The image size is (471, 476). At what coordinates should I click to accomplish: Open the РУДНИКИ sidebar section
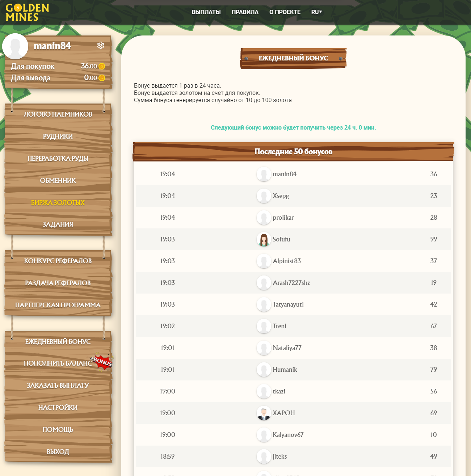(x=58, y=136)
